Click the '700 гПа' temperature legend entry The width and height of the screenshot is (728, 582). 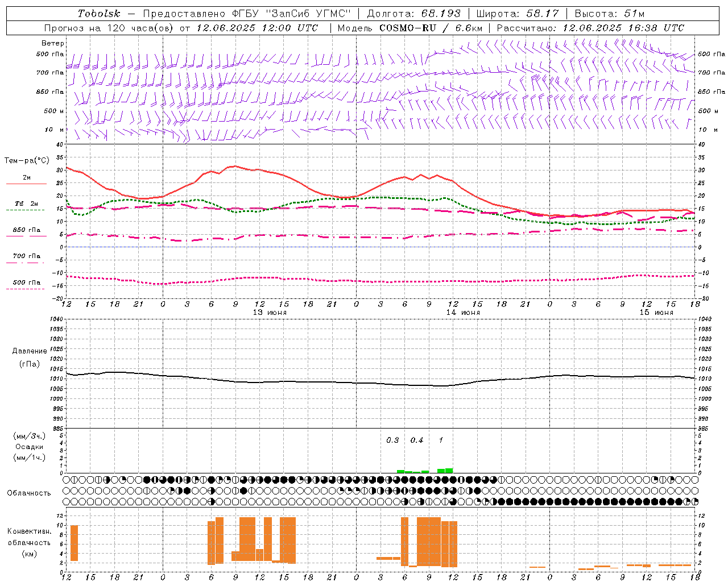pyautogui.click(x=27, y=256)
